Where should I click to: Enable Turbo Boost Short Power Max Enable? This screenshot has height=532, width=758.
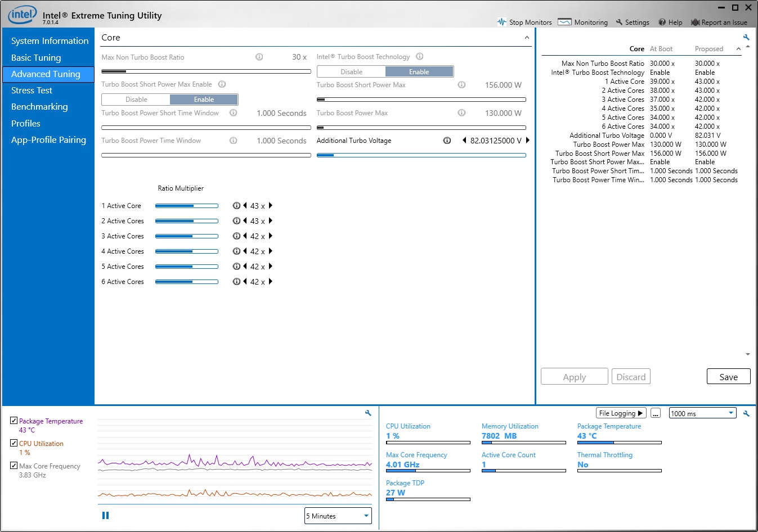pos(204,100)
